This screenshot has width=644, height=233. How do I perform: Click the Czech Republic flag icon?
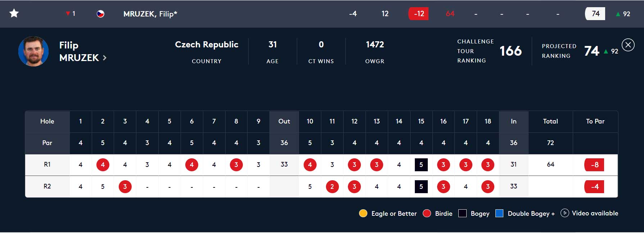(x=101, y=14)
